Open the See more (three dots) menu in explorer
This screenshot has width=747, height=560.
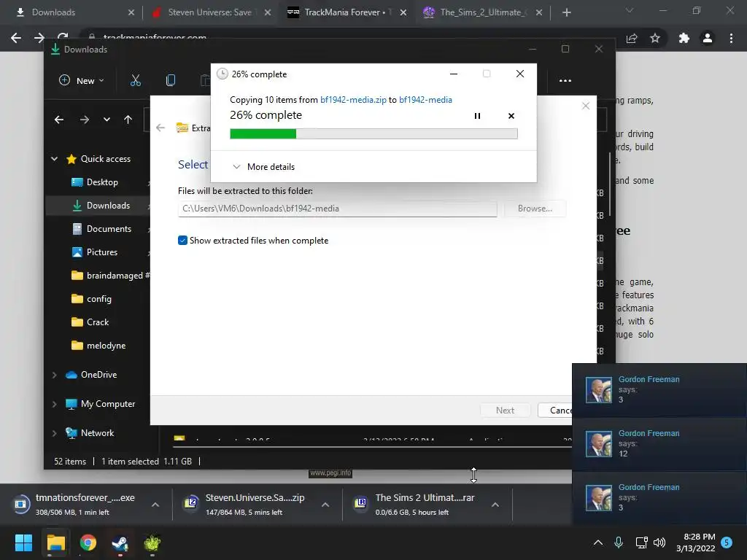[x=565, y=80]
